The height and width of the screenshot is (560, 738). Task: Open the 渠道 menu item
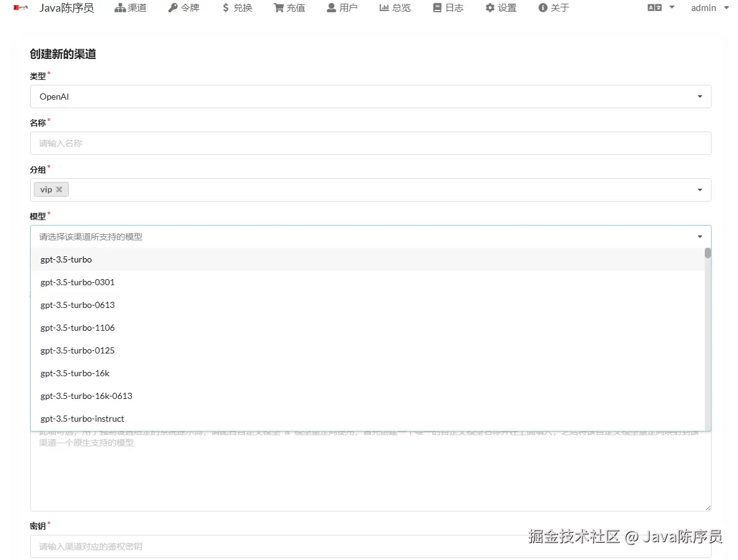point(130,8)
